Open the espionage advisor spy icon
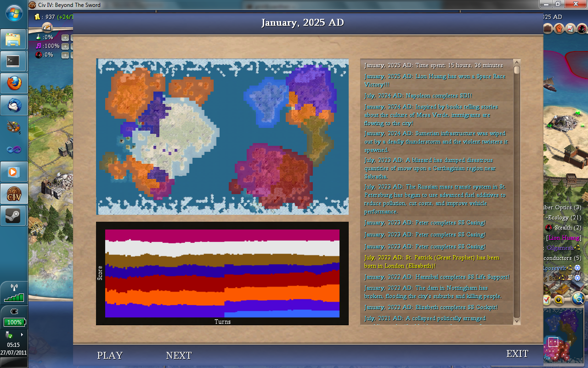 582,29
